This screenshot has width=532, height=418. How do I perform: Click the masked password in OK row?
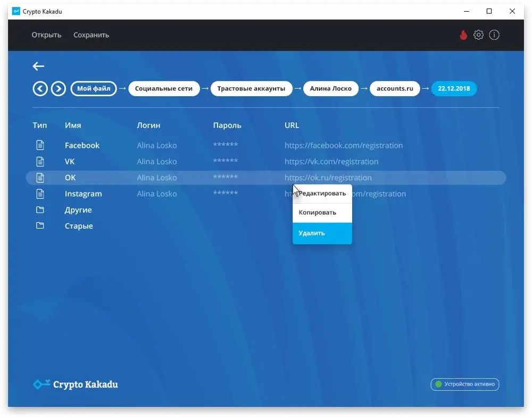click(225, 177)
